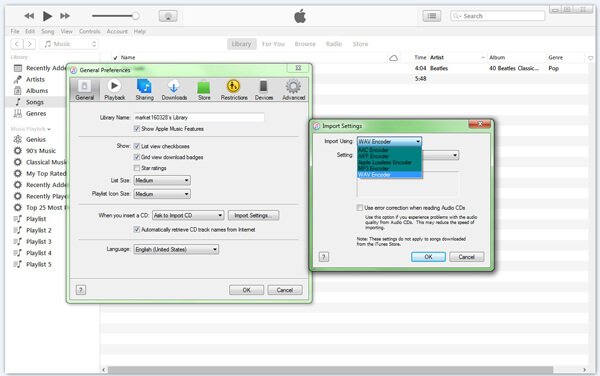
Task: Toggle Grid view download badges checkbox
Action: pyautogui.click(x=137, y=157)
